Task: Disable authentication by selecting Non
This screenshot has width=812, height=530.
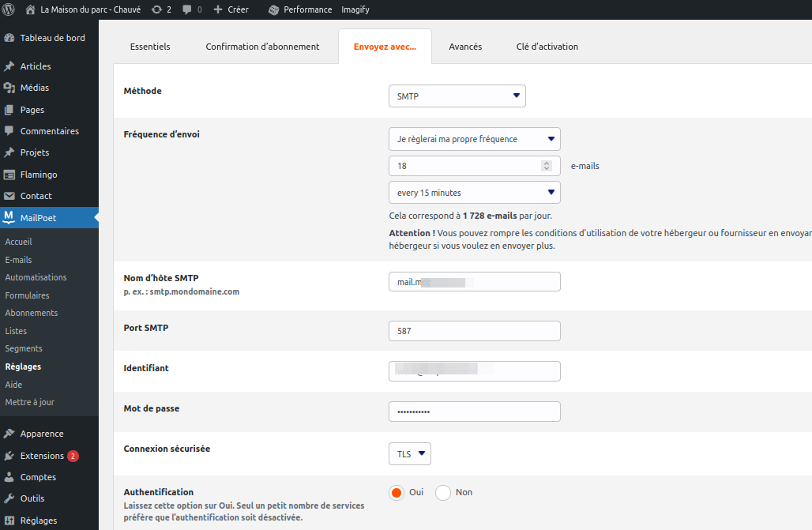Action: pyautogui.click(x=442, y=492)
